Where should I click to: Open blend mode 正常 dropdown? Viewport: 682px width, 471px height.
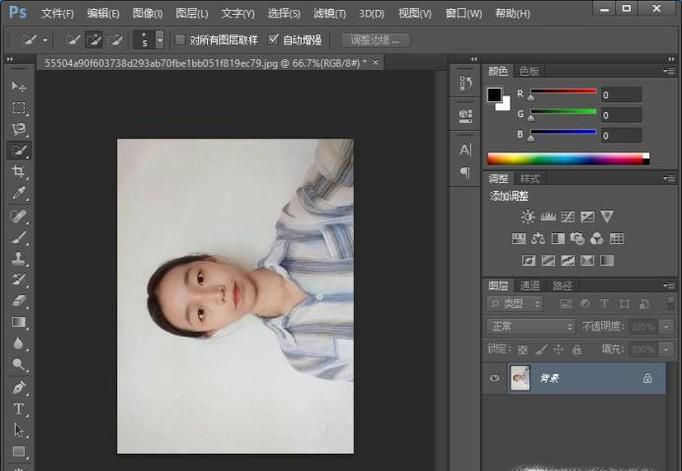click(x=531, y=326)
